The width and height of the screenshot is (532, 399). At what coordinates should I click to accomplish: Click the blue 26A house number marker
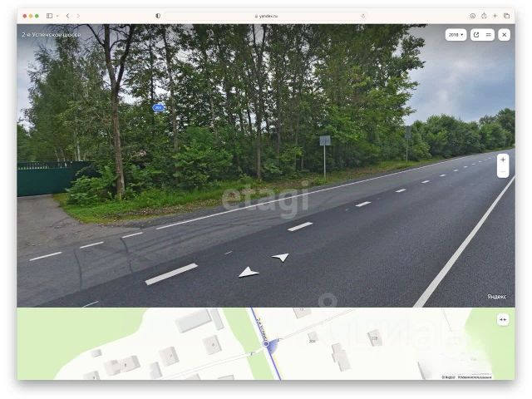coord(158,107)
